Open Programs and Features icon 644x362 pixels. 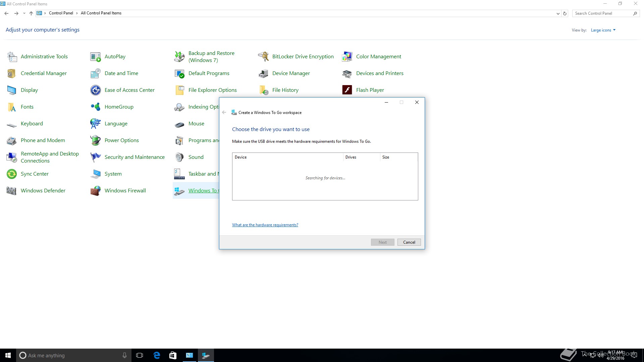[x=179, y=140]
